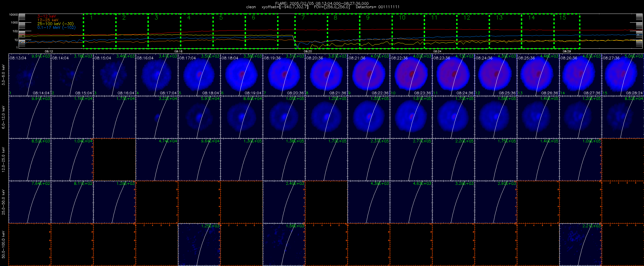Screen dimensions: 644x266
Task: Open the 25.0-50.0 keV image with peak 2.92E+03
Action: click(496, 202)
